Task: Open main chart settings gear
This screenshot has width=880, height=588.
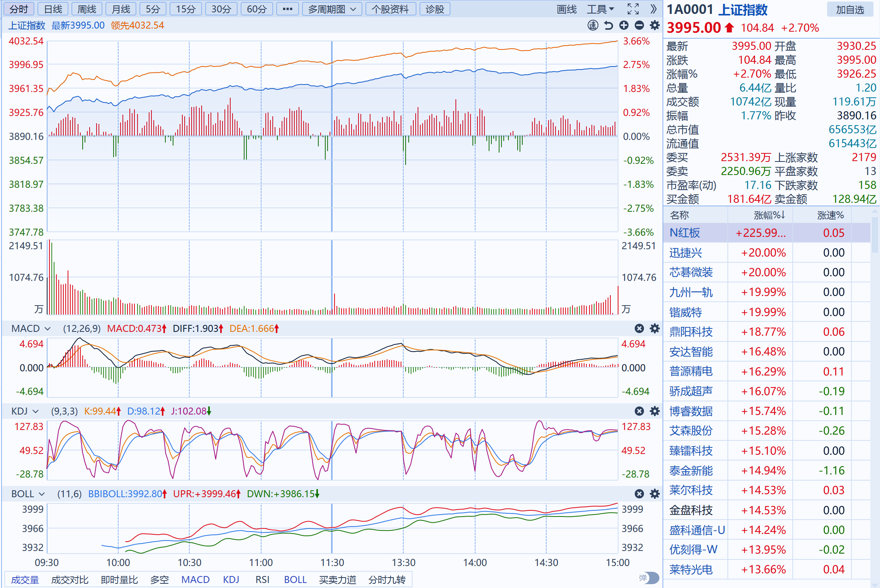Action: 655,25
